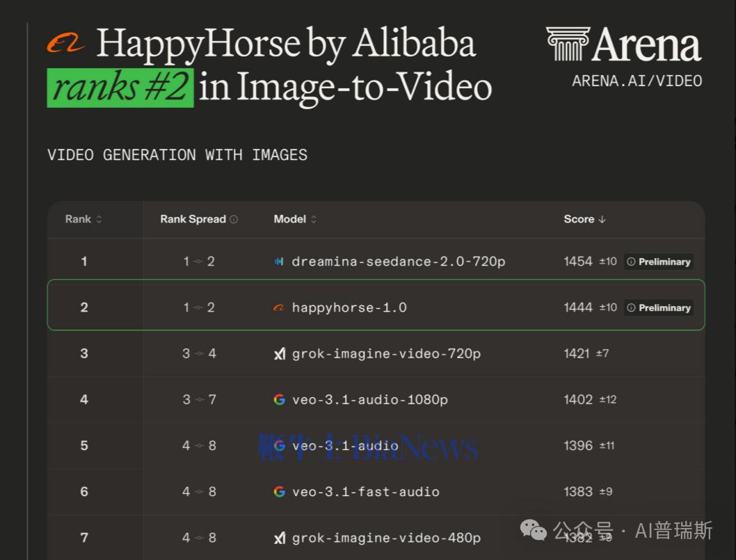
Task: Click the info icon next to Rank Spread
Action: (x=234, y=219)
